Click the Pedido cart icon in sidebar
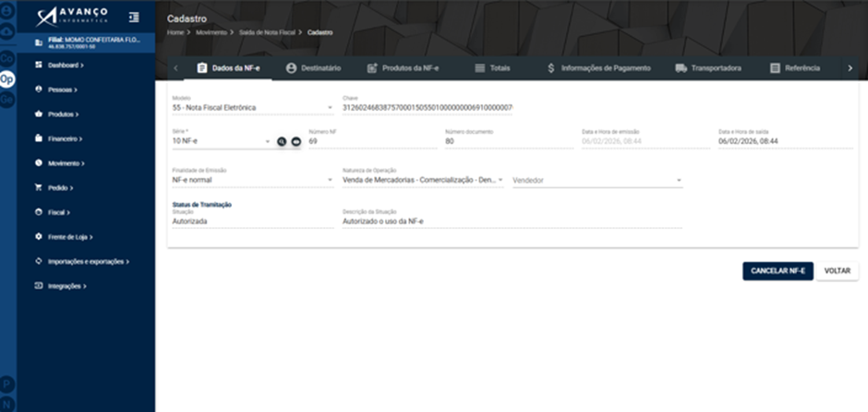Viewport: 868px width, 412px height. [x=38, y=188]
